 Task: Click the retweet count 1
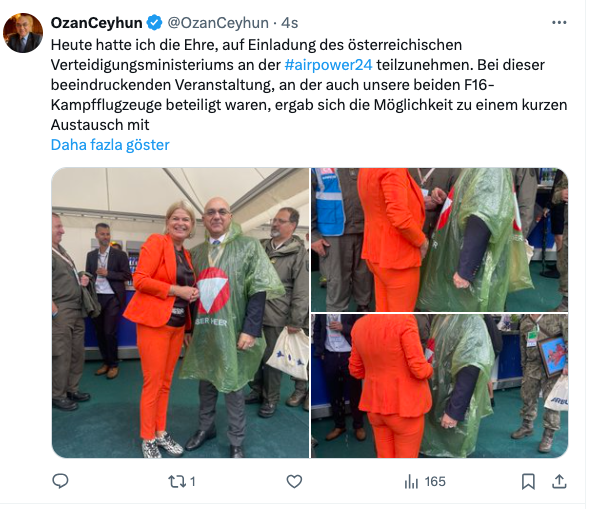(x=193, y=482)
